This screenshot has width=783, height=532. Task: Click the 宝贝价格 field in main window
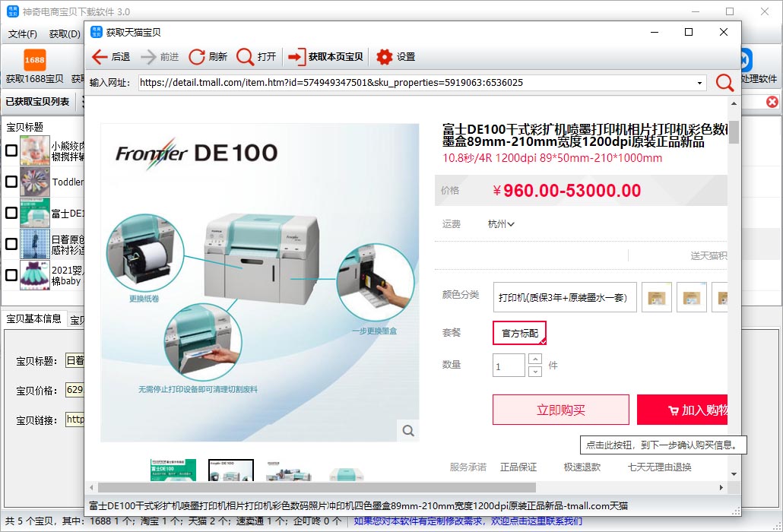click(75, 391)
